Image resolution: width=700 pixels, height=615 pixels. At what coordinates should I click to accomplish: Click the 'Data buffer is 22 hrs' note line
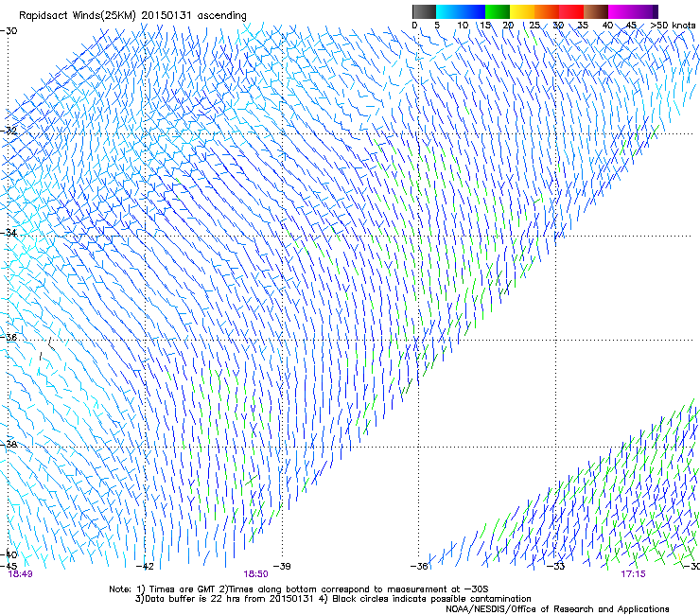coord(333,599)
